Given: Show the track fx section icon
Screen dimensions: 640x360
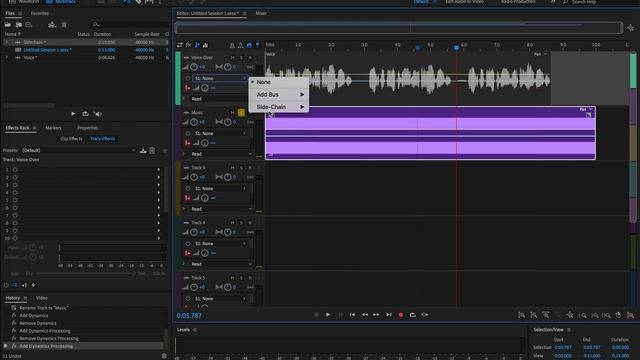Looking at the screenshot, I should (189, 45).
